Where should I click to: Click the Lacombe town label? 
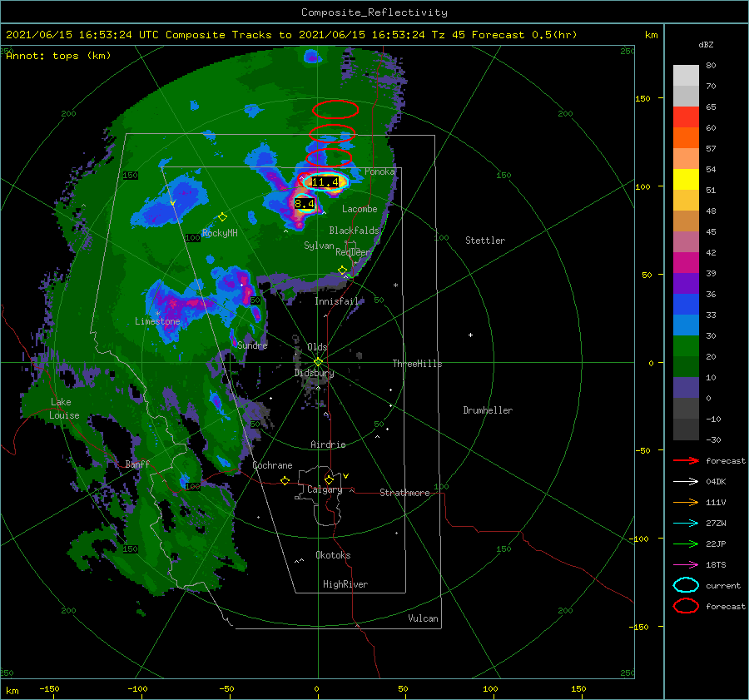point(360,209)
